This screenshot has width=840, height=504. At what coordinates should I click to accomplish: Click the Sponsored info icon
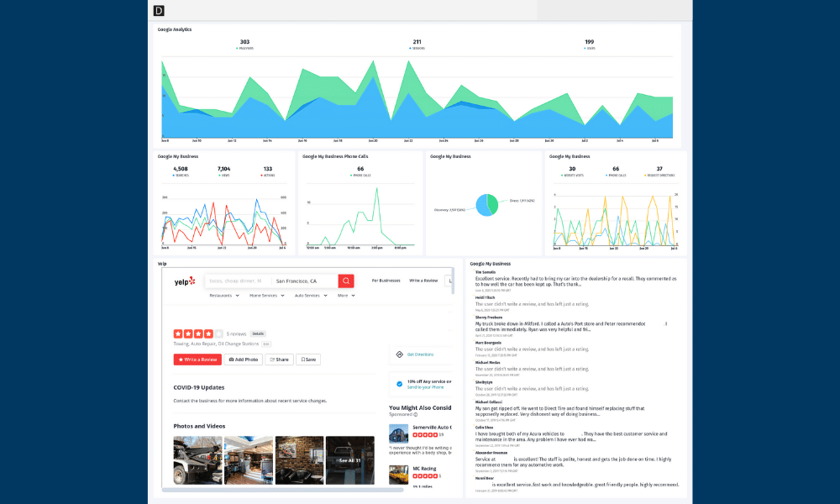415,415
